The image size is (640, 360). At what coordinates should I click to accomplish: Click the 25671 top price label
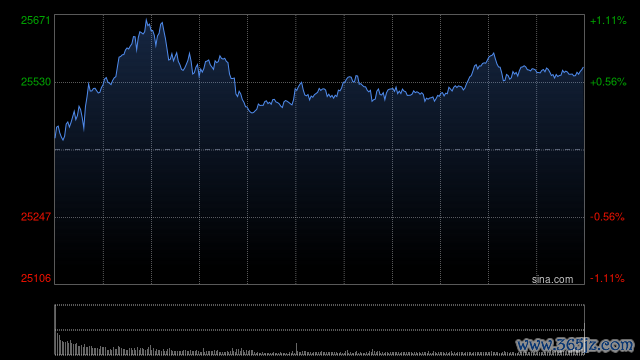pyautogui.click(x=36, y=20)
